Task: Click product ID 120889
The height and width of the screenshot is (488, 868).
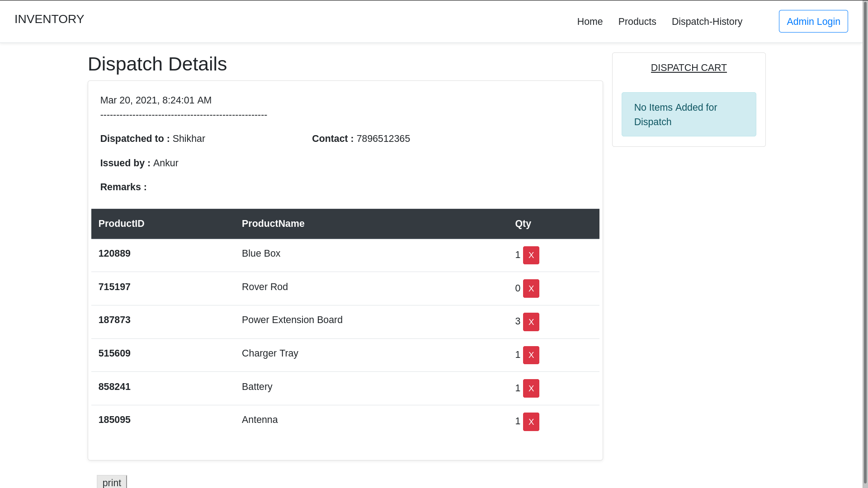Action: coord(114,253)
